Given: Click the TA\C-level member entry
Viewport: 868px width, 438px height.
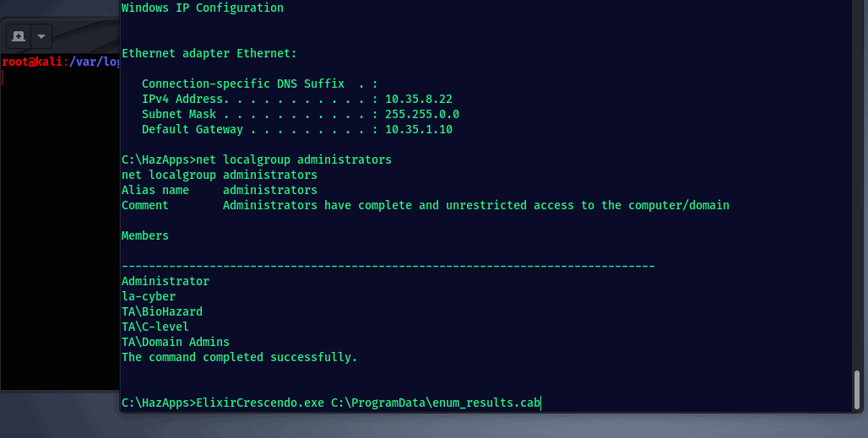Looking at the screenshot, I should pos(155,327).
